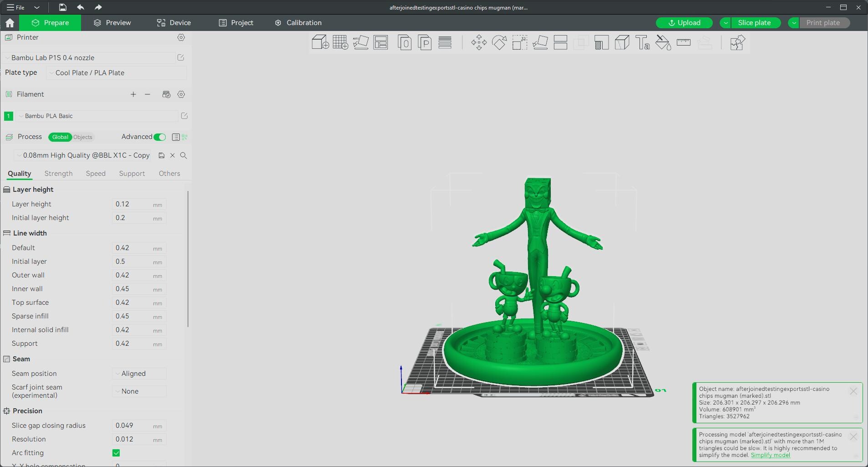Select the Scale tool icon

tap(520, 43)
